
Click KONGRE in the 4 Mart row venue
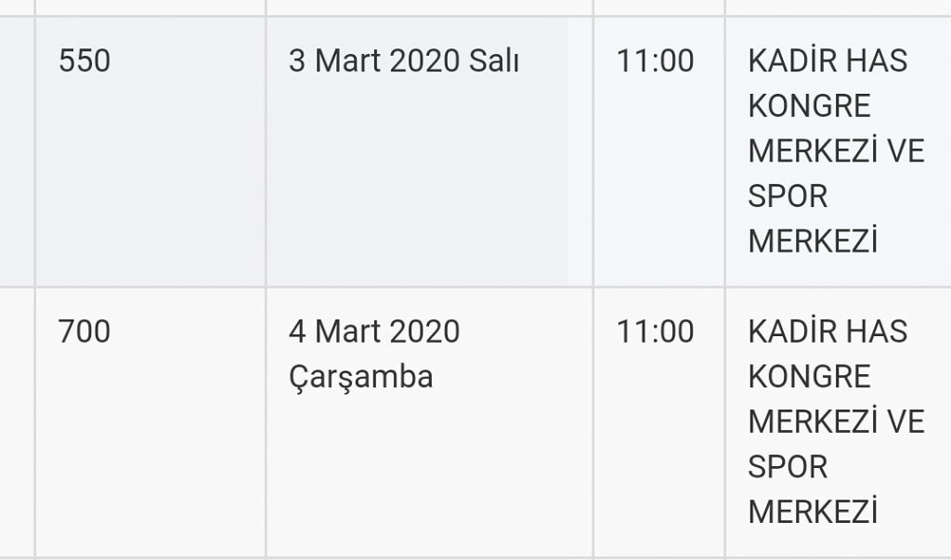tap(809, 376)
